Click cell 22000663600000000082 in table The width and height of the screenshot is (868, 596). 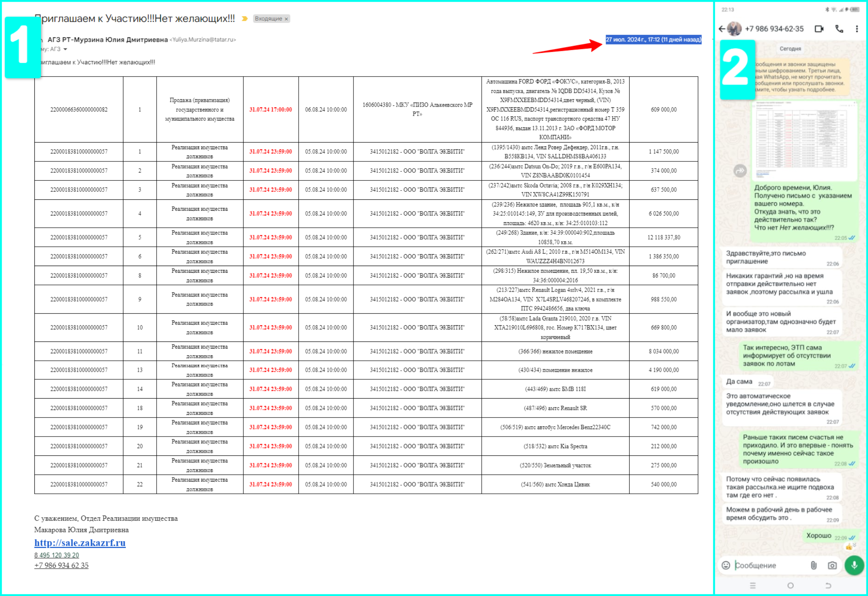[x=79, y=110]
